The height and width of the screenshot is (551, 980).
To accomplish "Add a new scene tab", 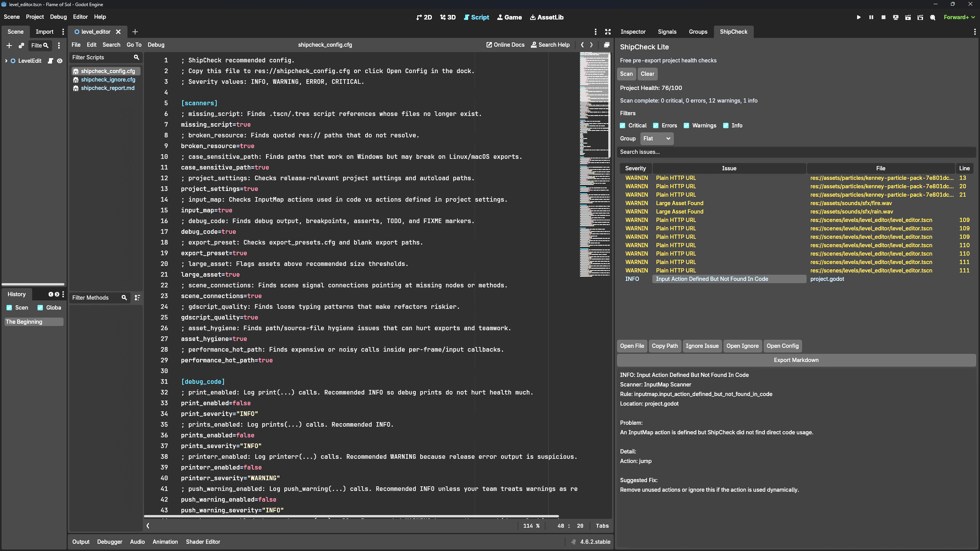I will (135, 32).
